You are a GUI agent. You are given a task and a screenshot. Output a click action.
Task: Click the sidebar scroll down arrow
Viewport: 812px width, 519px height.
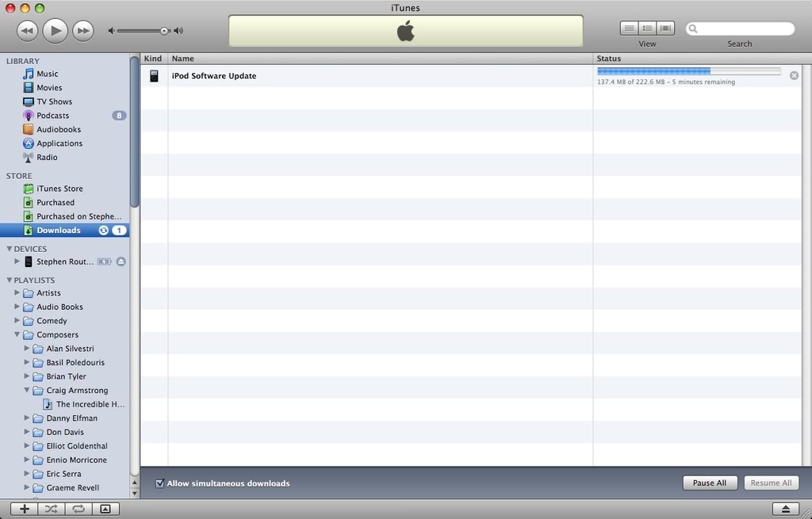[135, 494]
